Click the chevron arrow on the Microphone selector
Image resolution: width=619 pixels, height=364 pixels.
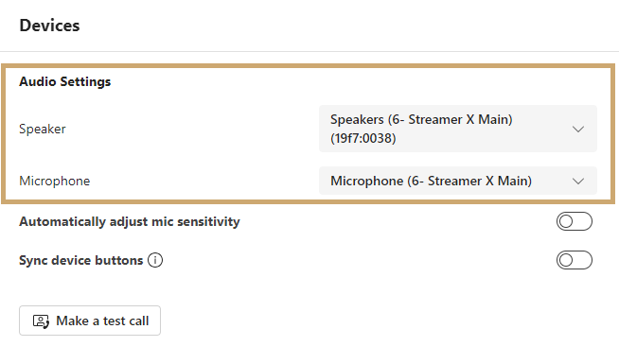click(x=578, y=181)
